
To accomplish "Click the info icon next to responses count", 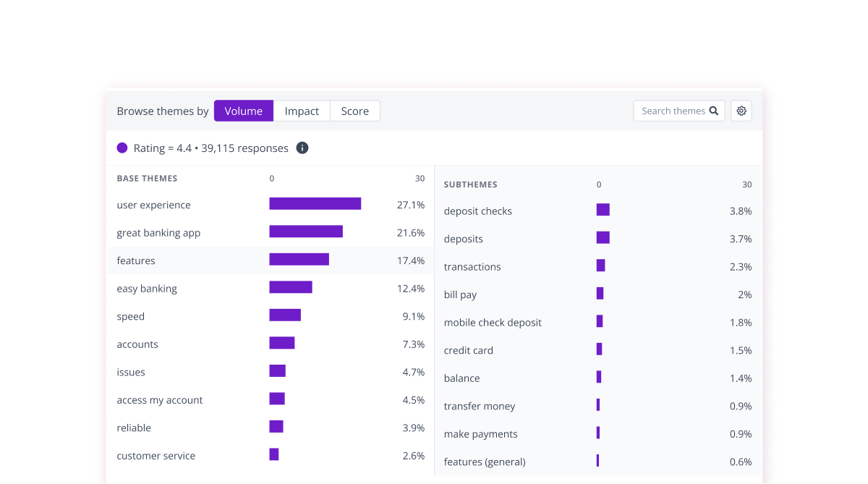I will pyautogui.click(x=302, y=148).
